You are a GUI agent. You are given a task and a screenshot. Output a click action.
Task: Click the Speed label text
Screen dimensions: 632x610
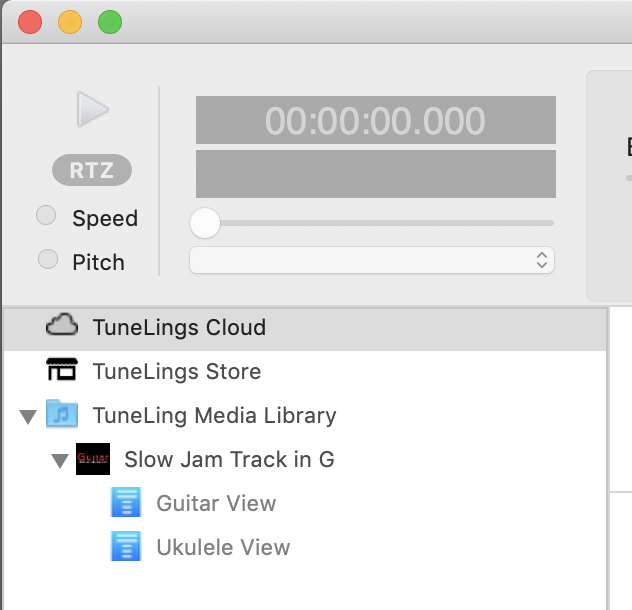(x=105, y=219)
